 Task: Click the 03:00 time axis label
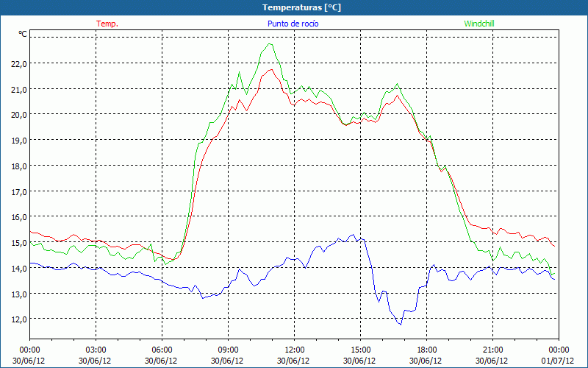point(96,350)
